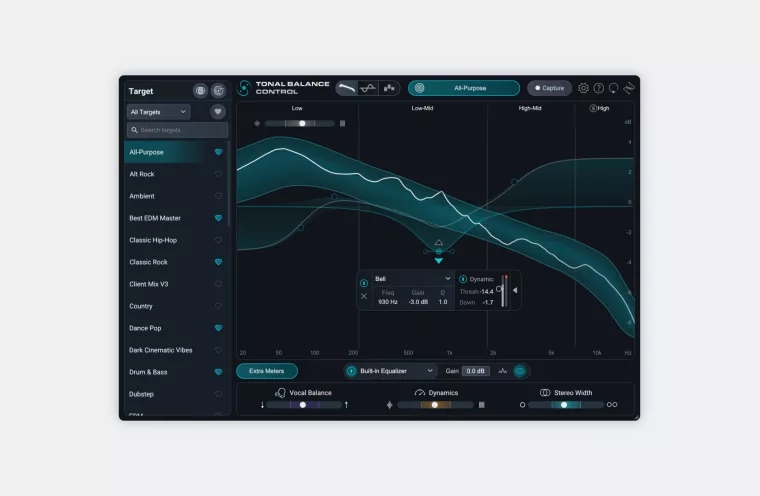Toggle the Dynamic power button
760x496 pixels.
[x=463, y=279]
